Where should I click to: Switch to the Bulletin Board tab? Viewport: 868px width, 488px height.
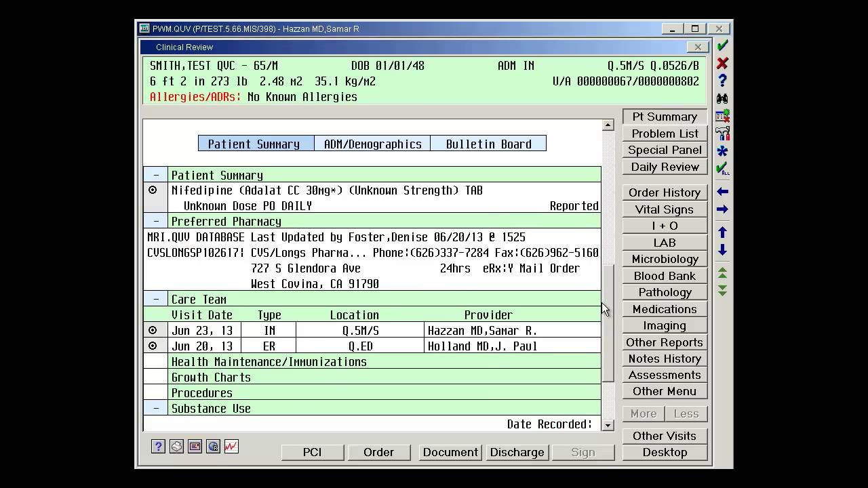[488, 144]
